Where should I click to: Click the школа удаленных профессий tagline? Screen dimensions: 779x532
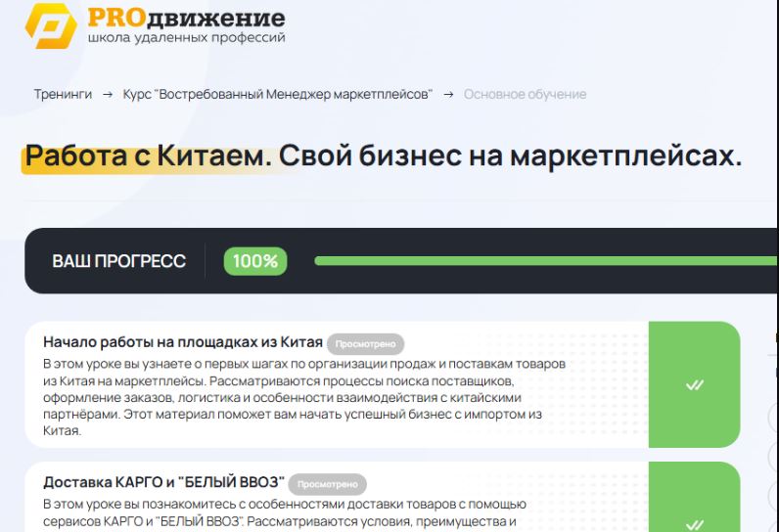[x=186, y=39]
